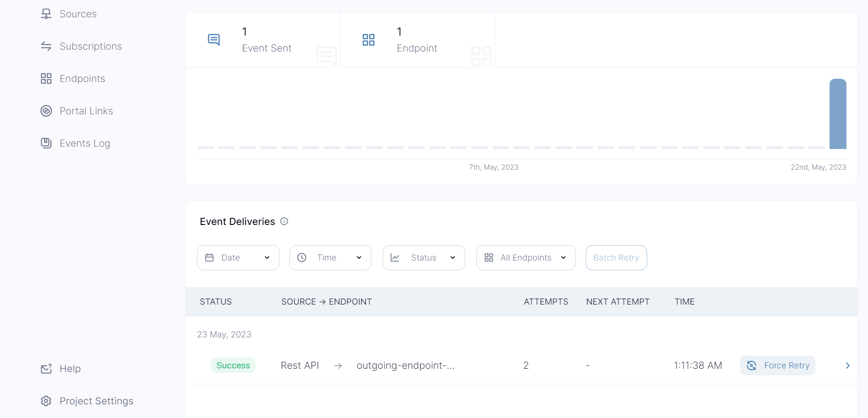868x418 pixels.
Task: Click the Help icon in sidebar
Action: (x=46, y=369)
